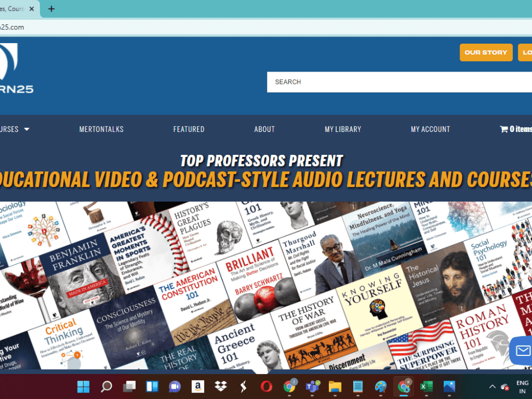This screenshot has width=532, height=399.
Task: Open Task View on the taskbar
Action: point(129,386)
